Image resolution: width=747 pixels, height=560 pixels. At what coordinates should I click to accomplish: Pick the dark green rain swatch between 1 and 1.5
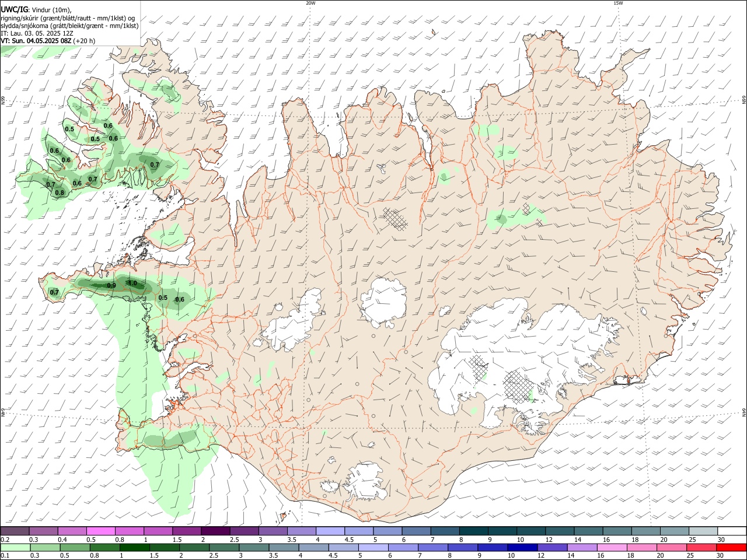[134, 547]
